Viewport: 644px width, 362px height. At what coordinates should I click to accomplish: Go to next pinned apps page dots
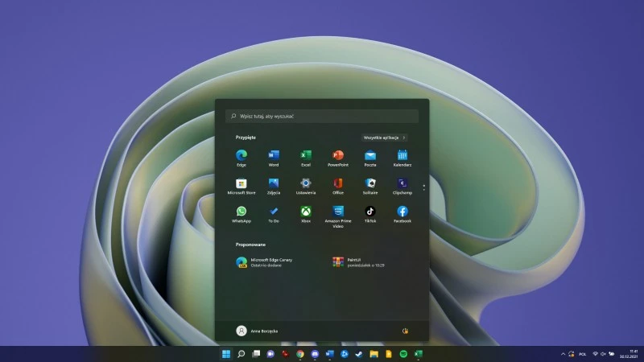424,187
